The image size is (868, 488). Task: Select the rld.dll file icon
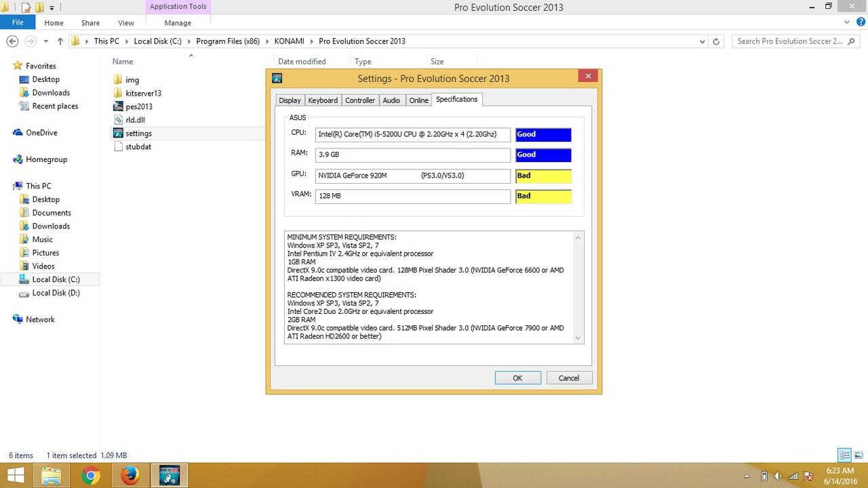[x=118, y=120]
